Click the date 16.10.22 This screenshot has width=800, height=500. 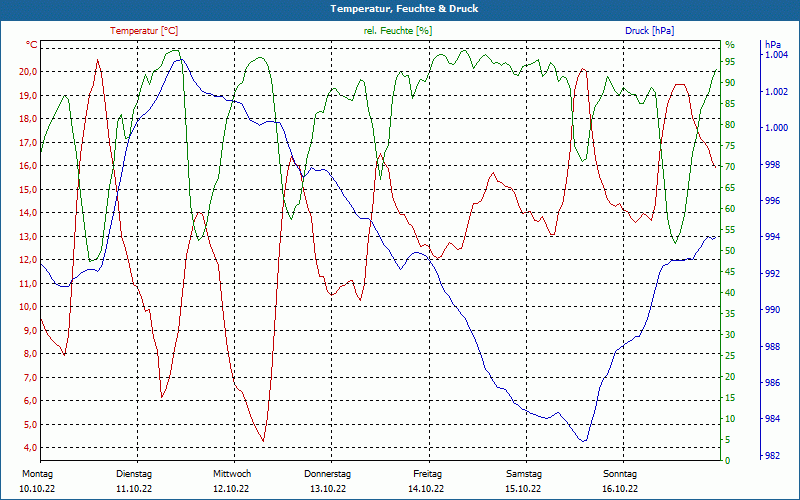[620, 489]
